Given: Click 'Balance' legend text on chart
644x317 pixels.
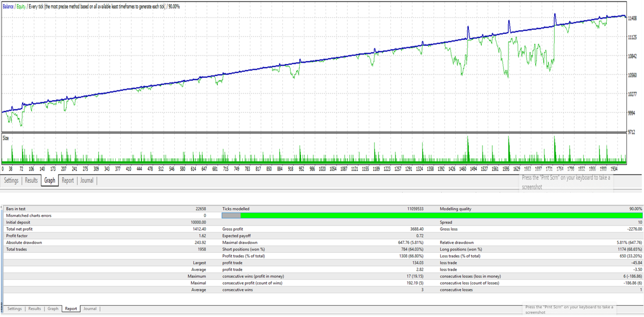Looking at the screenshot, I should (8, 6).
